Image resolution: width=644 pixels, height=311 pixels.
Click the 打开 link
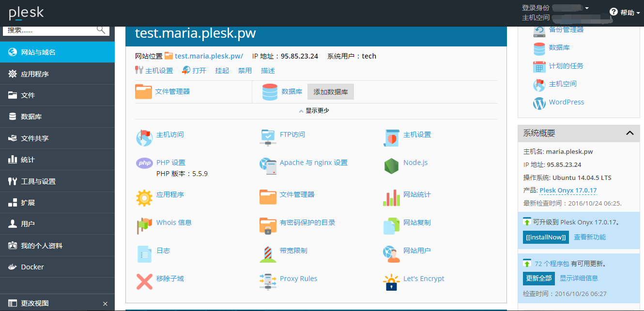[x=199, y=71]
